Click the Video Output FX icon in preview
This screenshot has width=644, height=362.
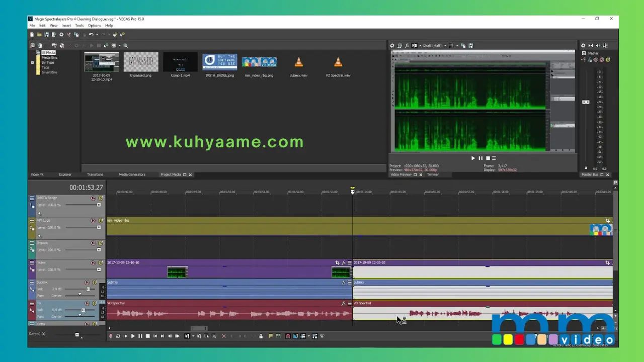coord(407,45)
